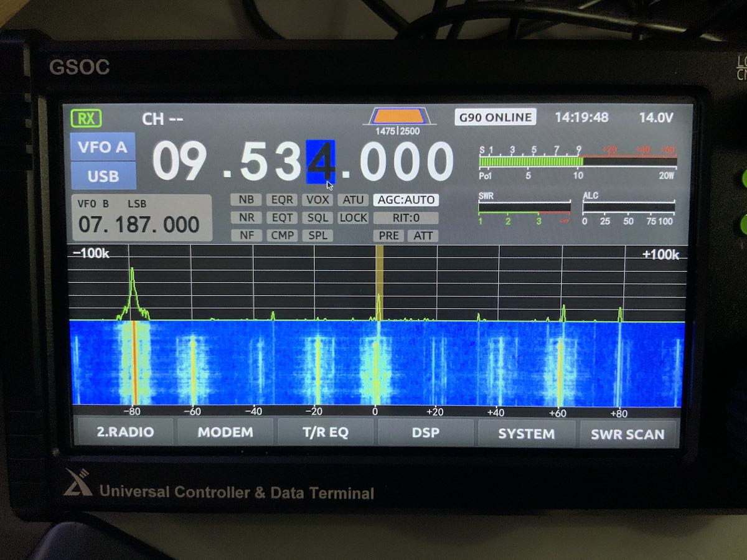Open the SYSTEM menu
Viewport: 747px width, 560px height.
(526, 433)
